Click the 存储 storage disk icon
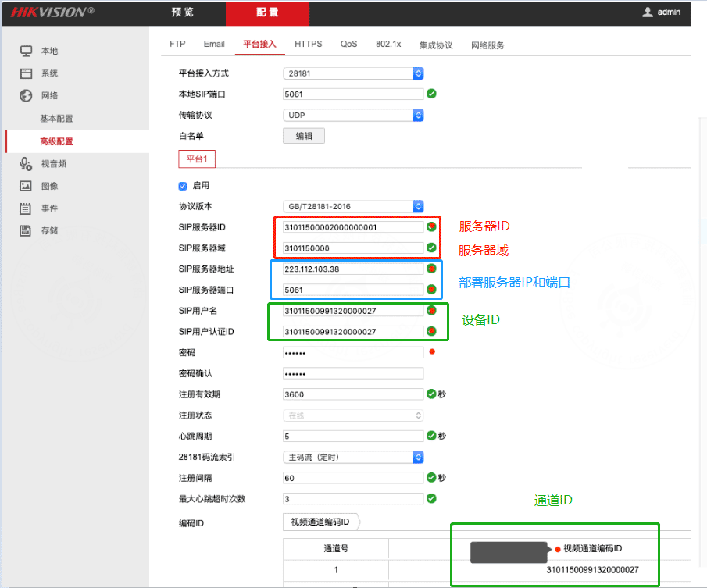 pos(26,230)
